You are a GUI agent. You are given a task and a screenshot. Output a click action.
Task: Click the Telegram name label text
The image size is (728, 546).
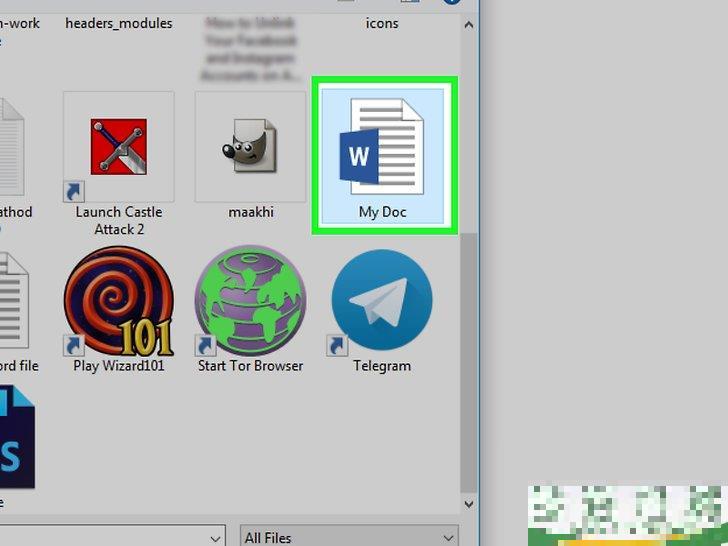coord(382,366)
